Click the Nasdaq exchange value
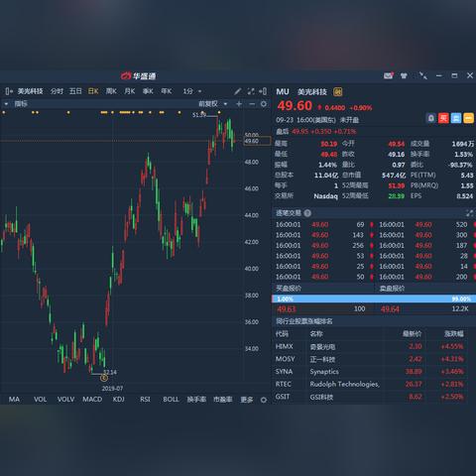Image resolution: width=476 pixels, height=476 pixels. click(325, 196)
